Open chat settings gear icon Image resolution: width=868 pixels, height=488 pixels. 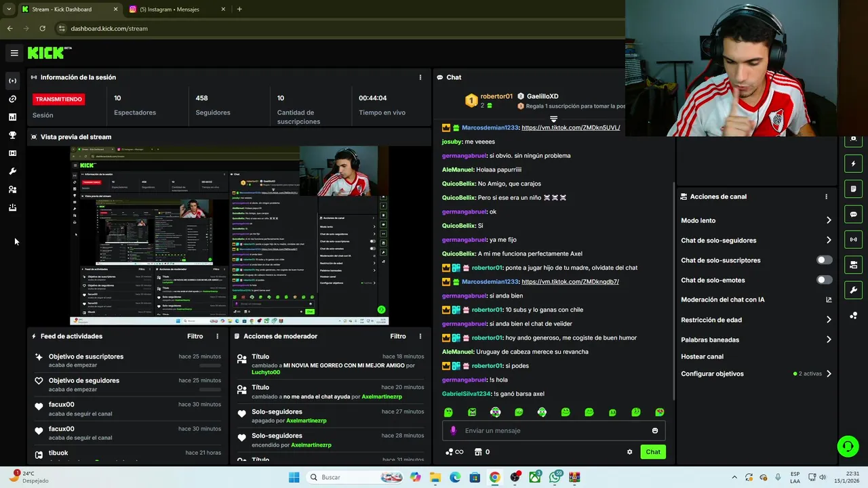(629, 452)
